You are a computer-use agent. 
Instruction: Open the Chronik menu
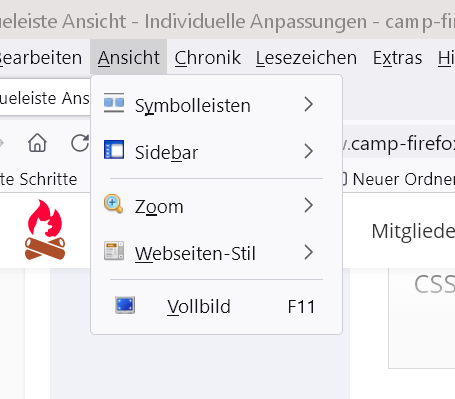[x=207, y=57]
